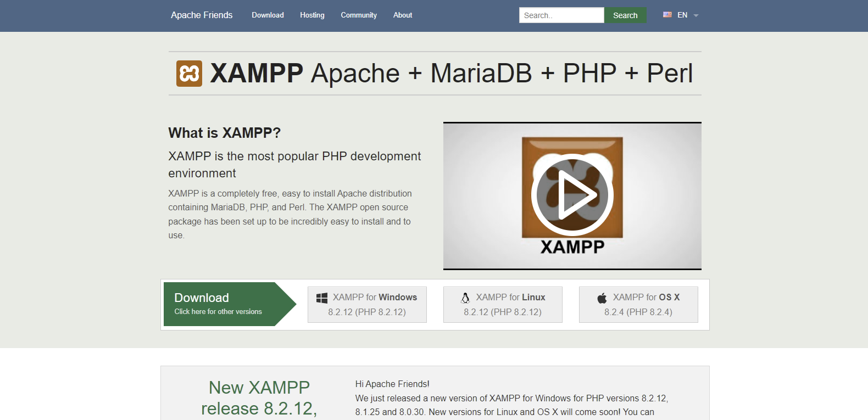Click the New XAMPP release 8.2.12 heading
Image resolution: width=868 pixels, height=420 pixels.
tap(259, 398)
